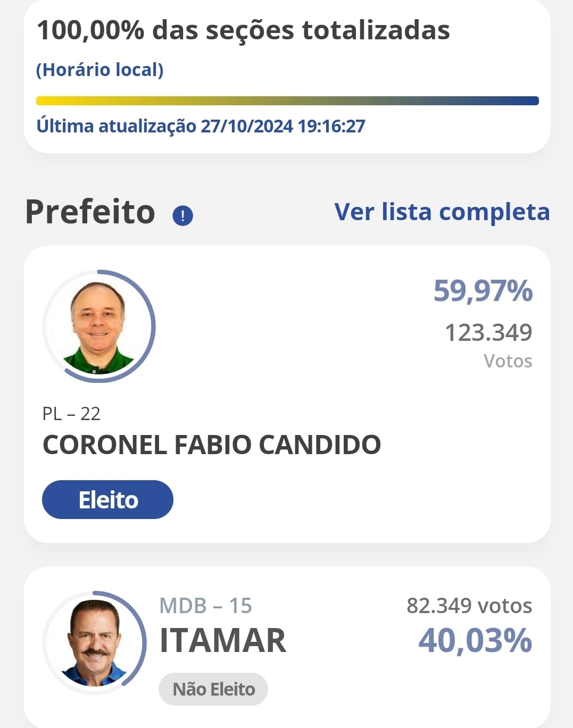Open the 'Ver lista completa' link
The image size is (573, 728).
tap(442, 212)
